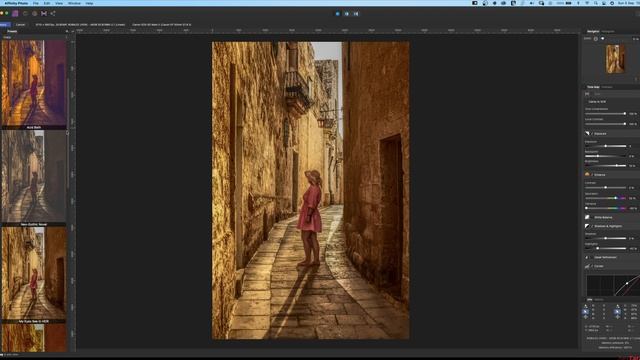Click the Apply button
Viewport: 640px width, 360px height.
pyautogui.click(x=5, y=24)
